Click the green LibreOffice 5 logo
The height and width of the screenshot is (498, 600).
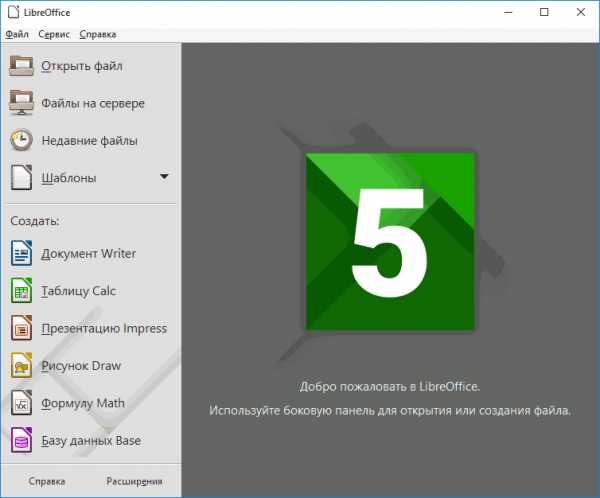pos(390,241)
